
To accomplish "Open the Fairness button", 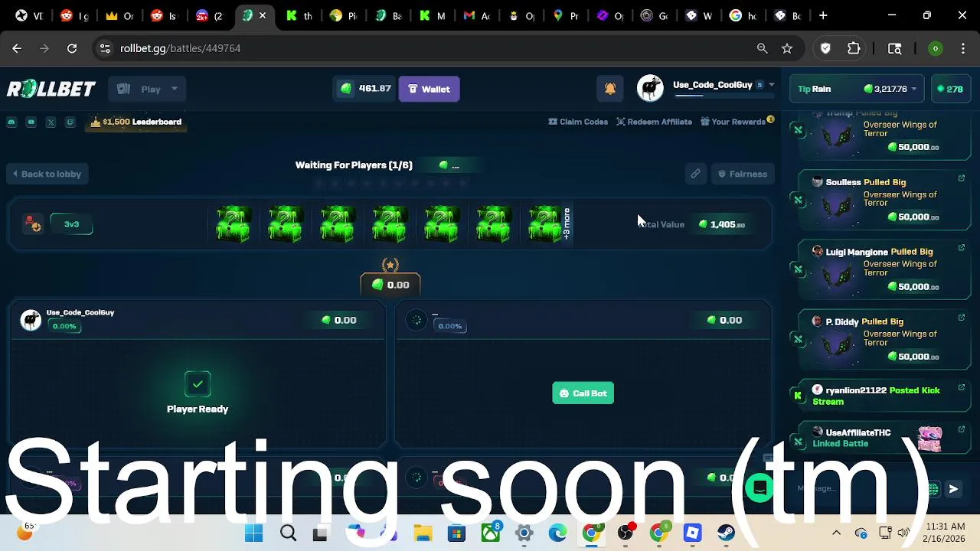I will [x=742, y=174].
